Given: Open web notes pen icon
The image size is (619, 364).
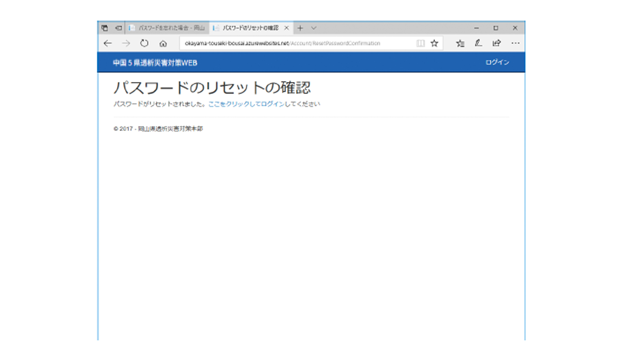Looking at the screenshot, I should coord(478,44).
